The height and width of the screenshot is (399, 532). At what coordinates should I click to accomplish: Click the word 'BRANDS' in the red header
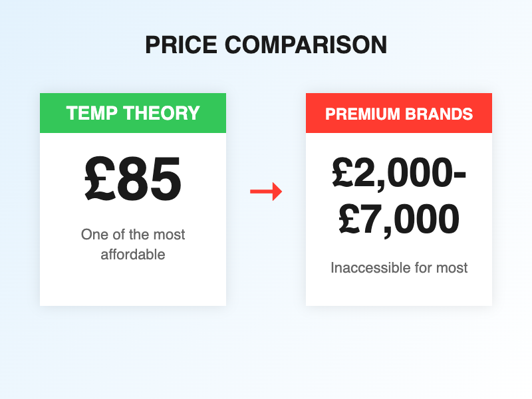438,114
